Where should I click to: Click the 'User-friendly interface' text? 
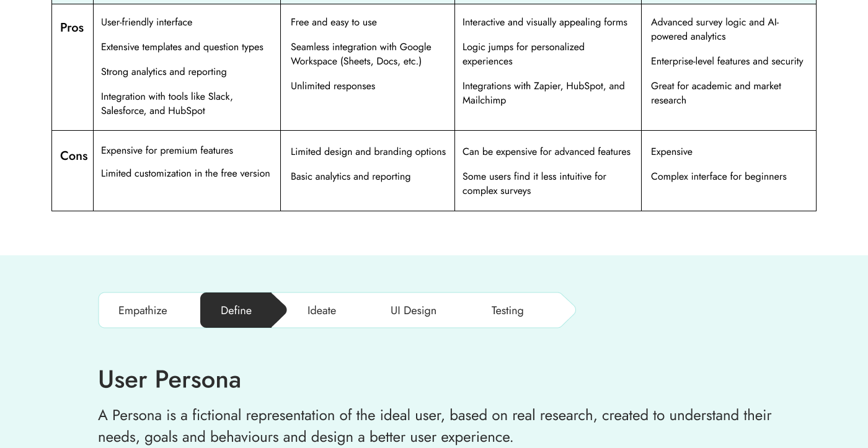pyautogui.click(x=146, y=22)
